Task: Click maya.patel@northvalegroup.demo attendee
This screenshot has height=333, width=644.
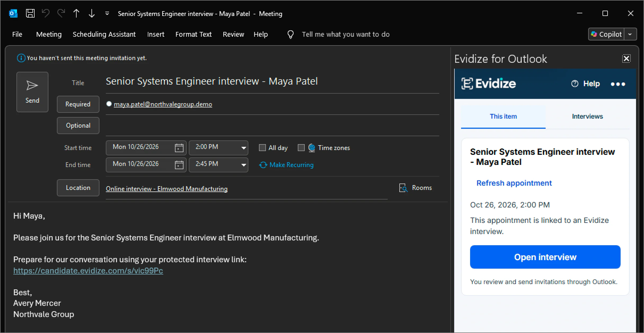Action: click(163, 104)
